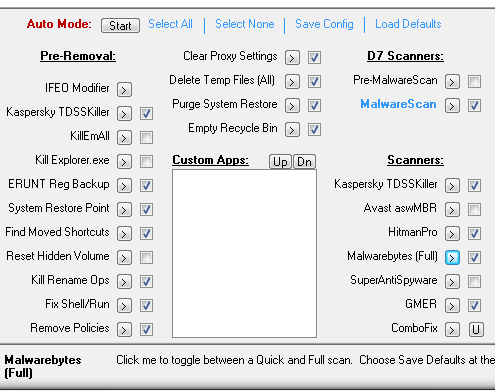The image size is (495, 391).
Task: Enable the Kill Explorer.exe checkbox
Action: click(146, 162)
